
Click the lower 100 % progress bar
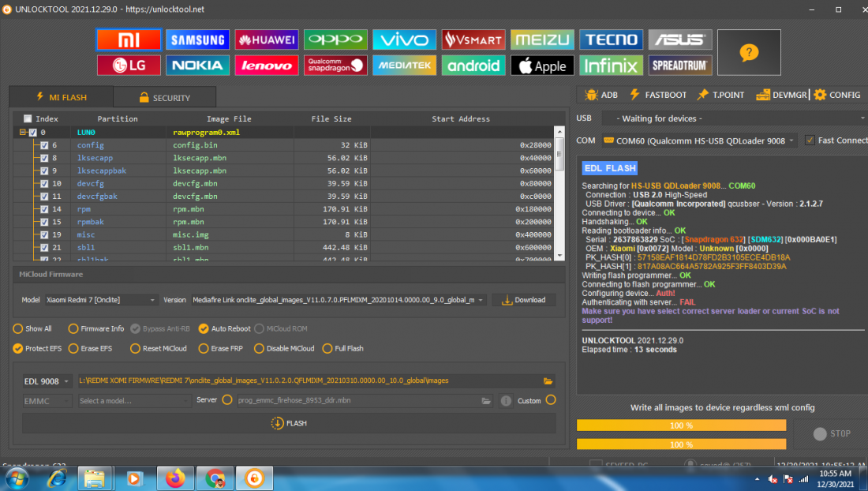tap(682, 444)
